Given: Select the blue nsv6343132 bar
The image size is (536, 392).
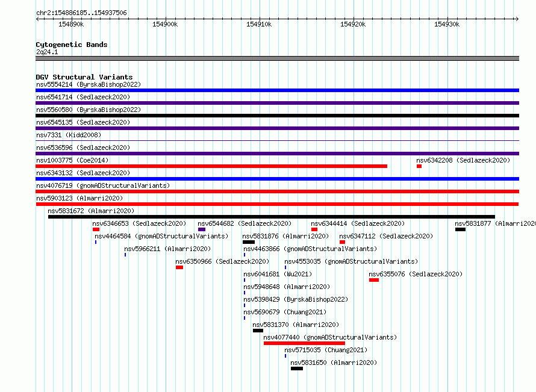Looking at the screenshot, I should coord(277,179).
